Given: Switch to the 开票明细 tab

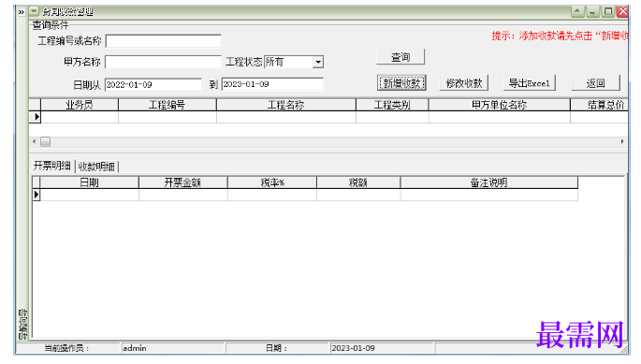Looking at the screenshot, I should click(52, 166).
